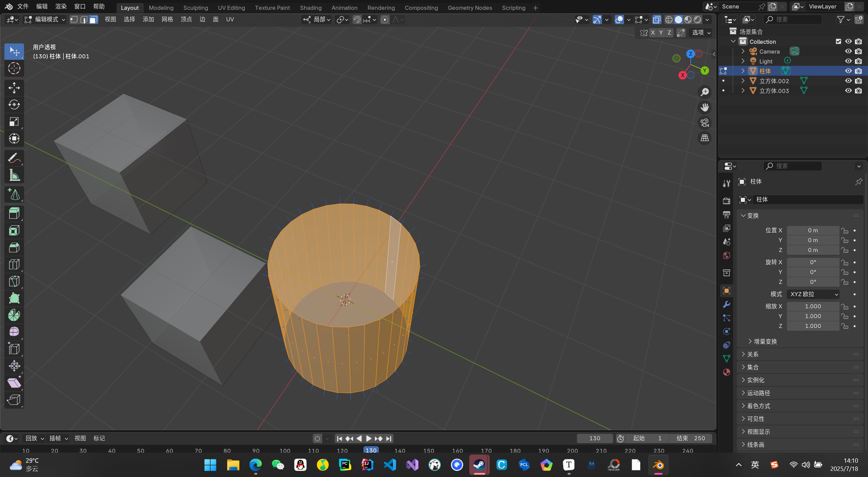Open the XYZ 欧拉 rotation mode dropdown
The width and height of the screenshot is (868, 477).
click(813, 294)
